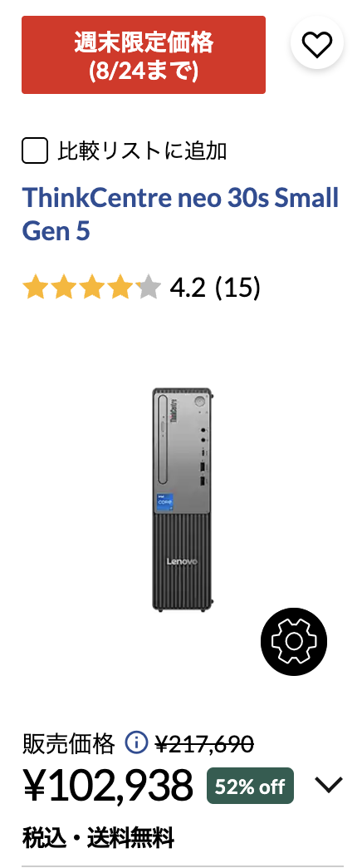Click the 販売価格 label
362x868 pixels.
click(69, 743)
